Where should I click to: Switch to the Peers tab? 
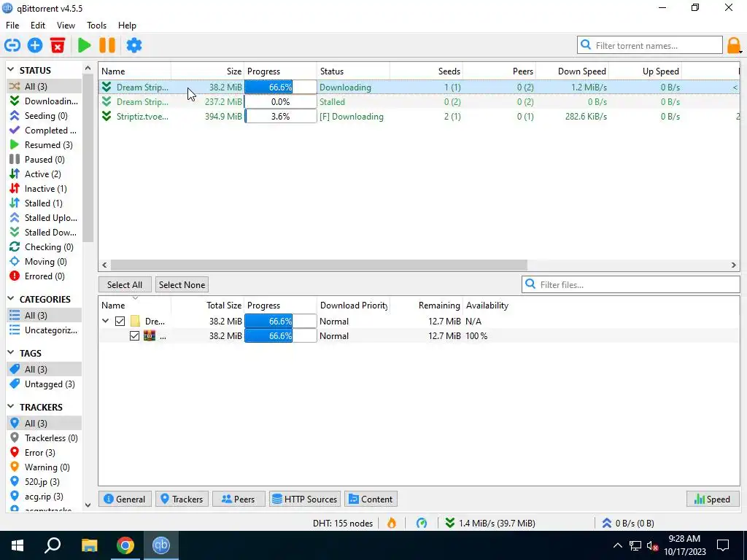tap(239, 499)
